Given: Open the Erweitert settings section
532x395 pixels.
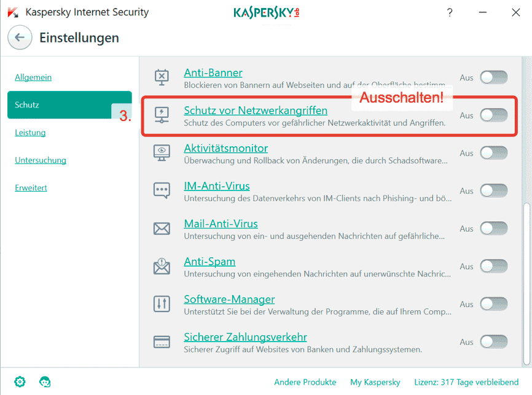Looking at the screenshot, I should [31, 187].
